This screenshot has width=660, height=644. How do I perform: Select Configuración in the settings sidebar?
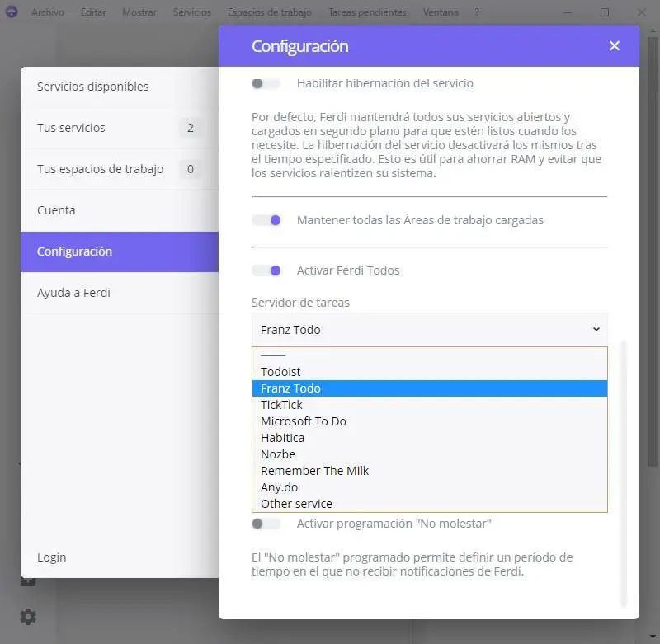click(x=120, y=251)
